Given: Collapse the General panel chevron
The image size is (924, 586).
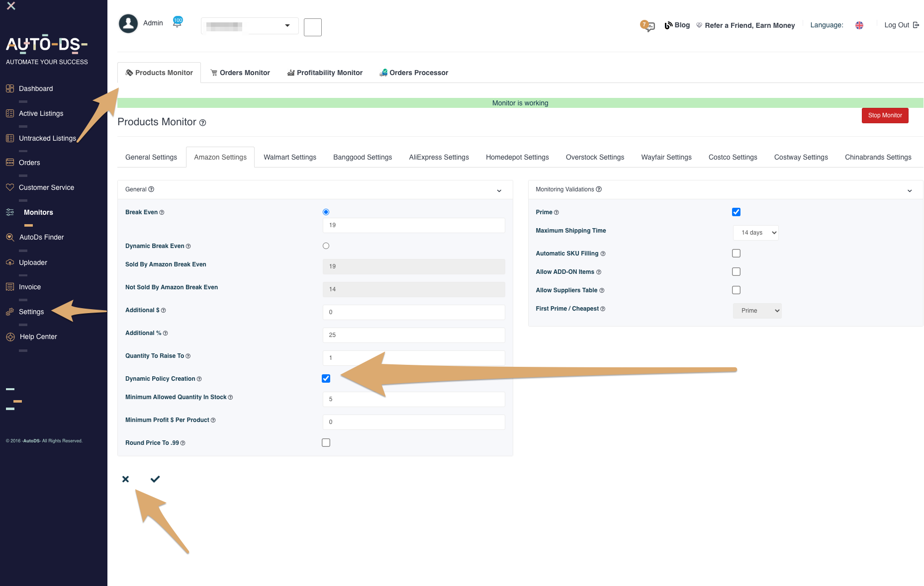Looking at the screenshot, I should 499,190.
